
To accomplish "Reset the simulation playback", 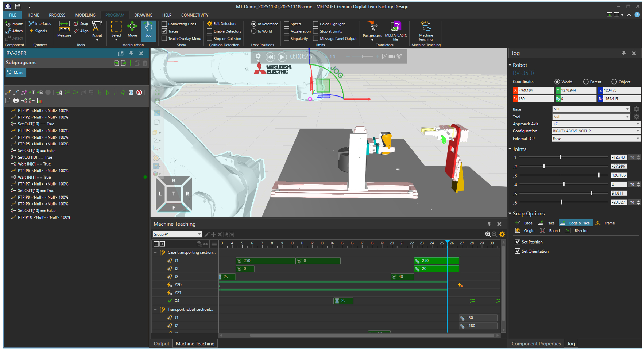I will click(270, 57).
